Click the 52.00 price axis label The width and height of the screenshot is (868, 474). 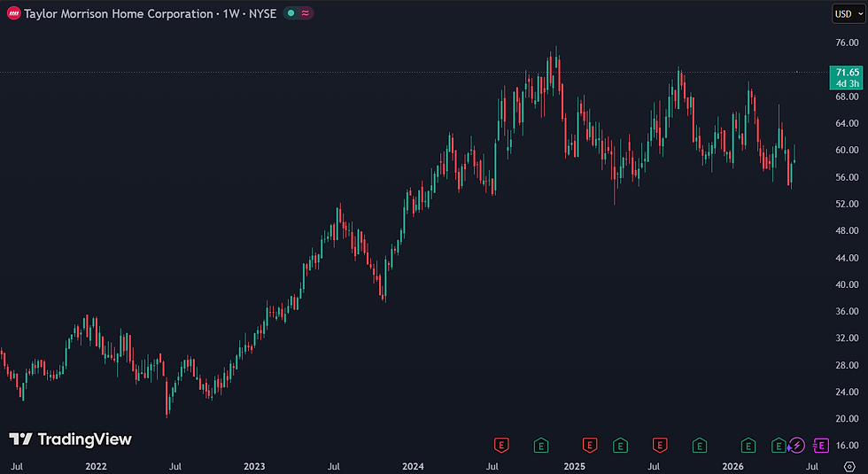(x=847, y=204)
